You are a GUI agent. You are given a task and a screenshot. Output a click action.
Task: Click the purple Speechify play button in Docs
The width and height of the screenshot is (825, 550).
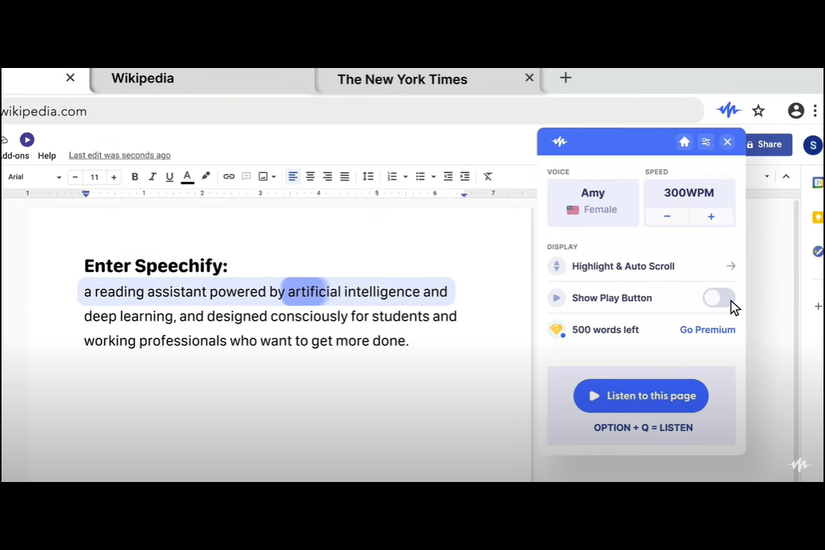point(27,139)
